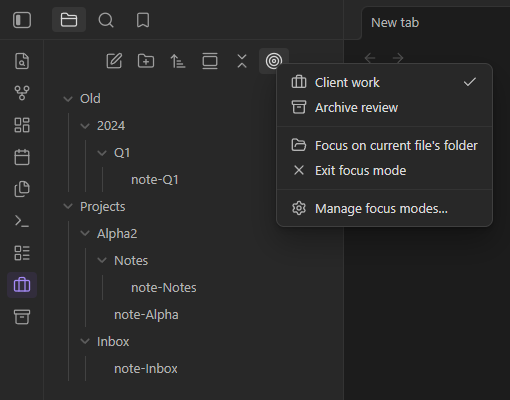Open the file explorer folder tab

coord(69,20)
